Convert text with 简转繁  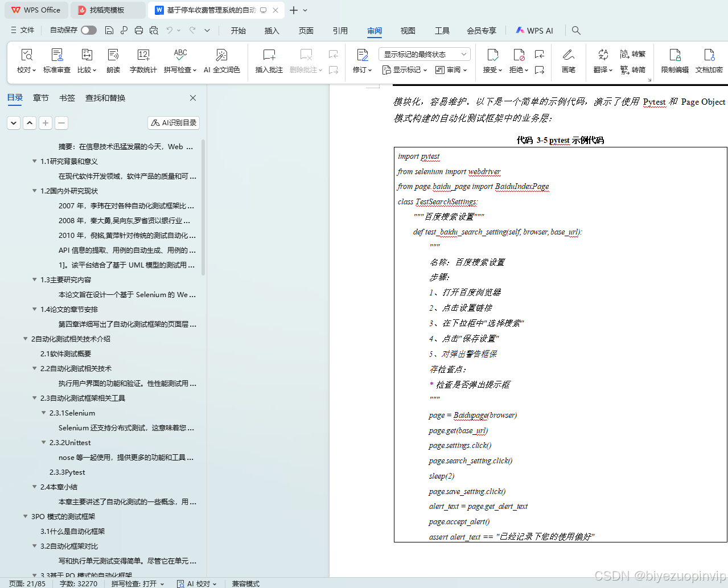[x=634, y=54]
